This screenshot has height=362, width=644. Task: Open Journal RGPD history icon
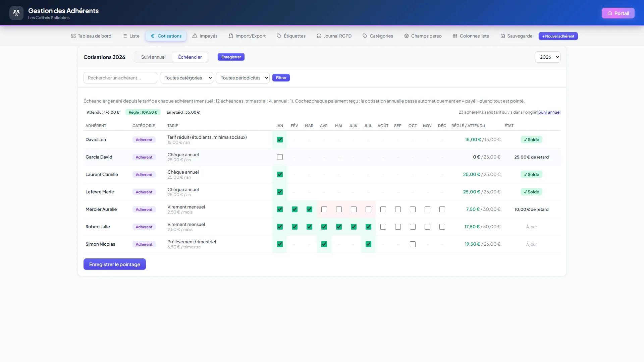(319, 36)
